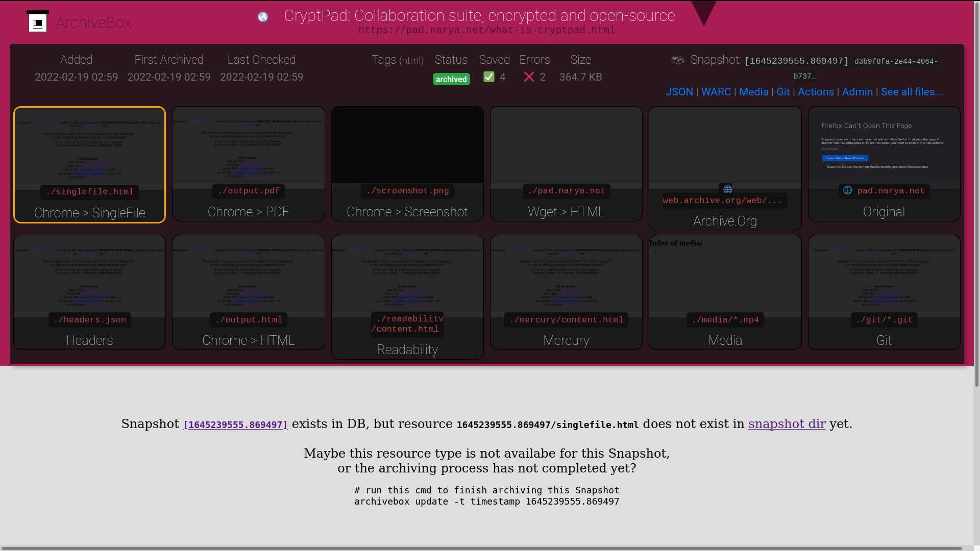
Task: Click the green saved checkmark icon
Action: [x=489, y=77]
